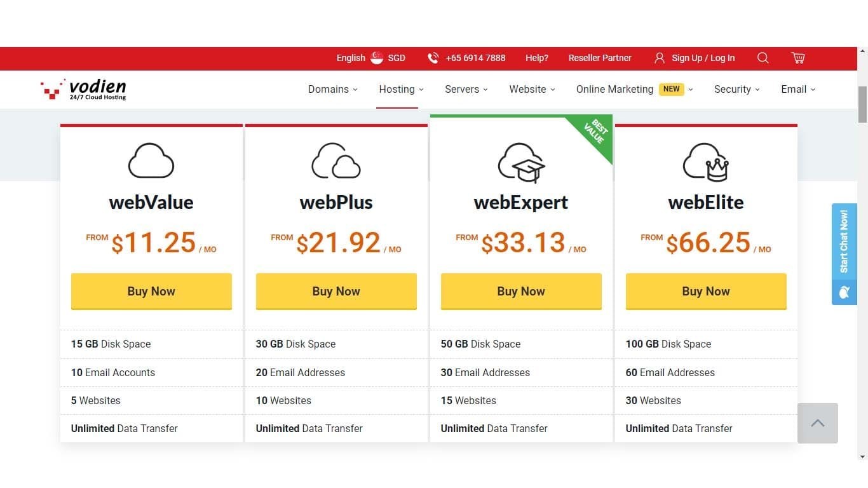The image size is (868, 488).
Task: Click the user account icon
Action: pos(660,58)
